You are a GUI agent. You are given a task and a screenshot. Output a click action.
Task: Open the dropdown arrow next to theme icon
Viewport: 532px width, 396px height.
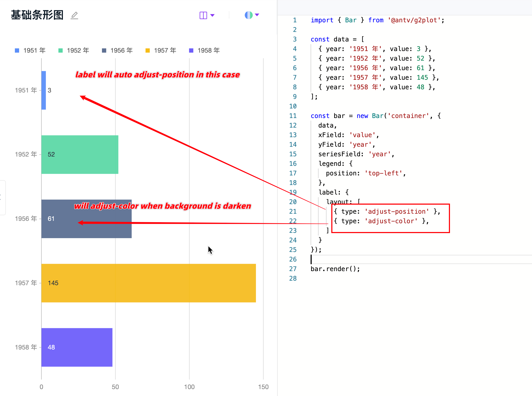pyautogui.click(x=257, y=15)
